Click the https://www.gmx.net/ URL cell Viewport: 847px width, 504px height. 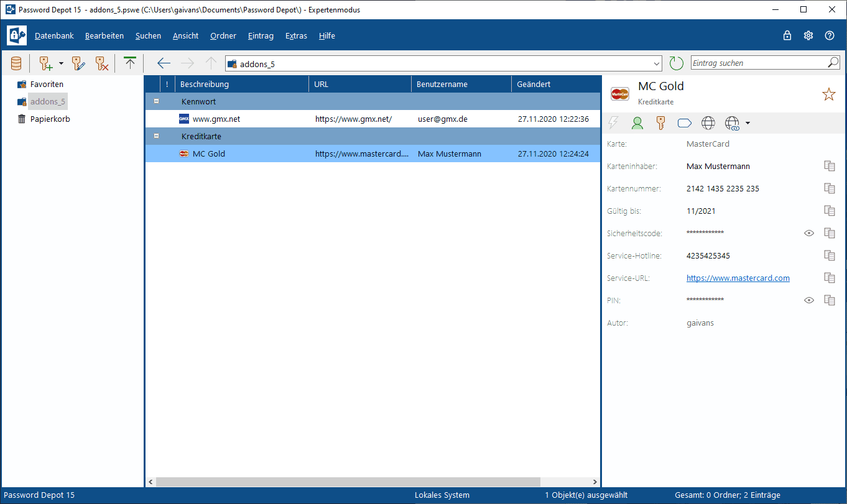point(353,119)
